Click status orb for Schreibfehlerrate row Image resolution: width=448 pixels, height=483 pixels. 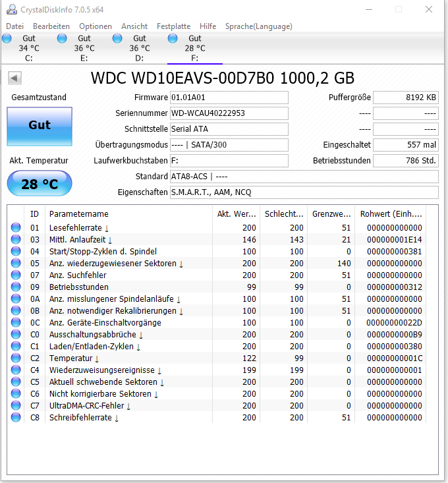click(16, 418)
